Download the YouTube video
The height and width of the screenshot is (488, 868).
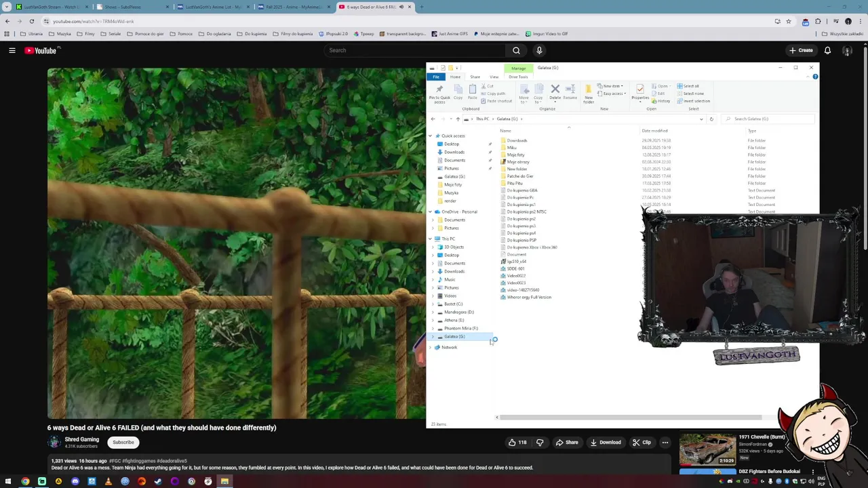point(606,443)
